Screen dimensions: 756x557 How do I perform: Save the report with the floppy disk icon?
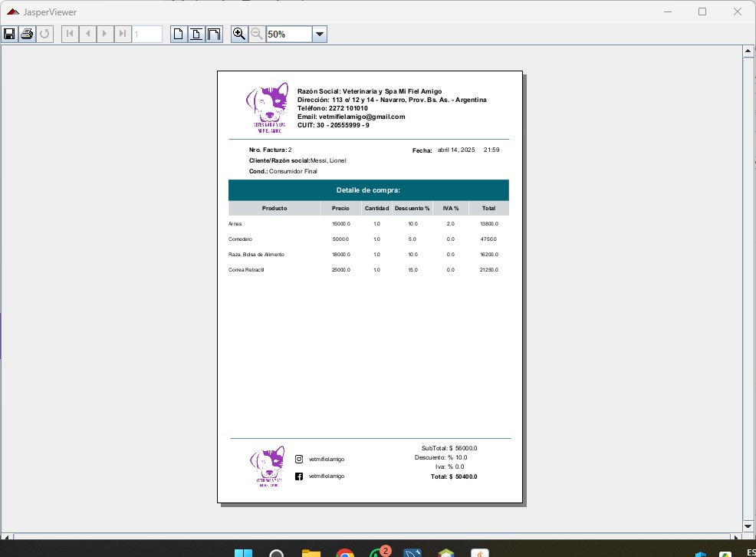[10, 35]
